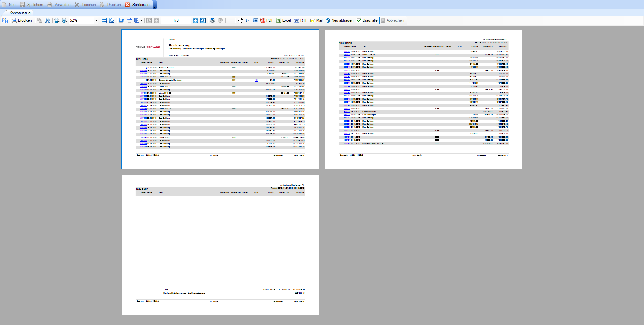Select the second page thumbnail
Viewport: 644px width, 325px height.
(424, 99)
